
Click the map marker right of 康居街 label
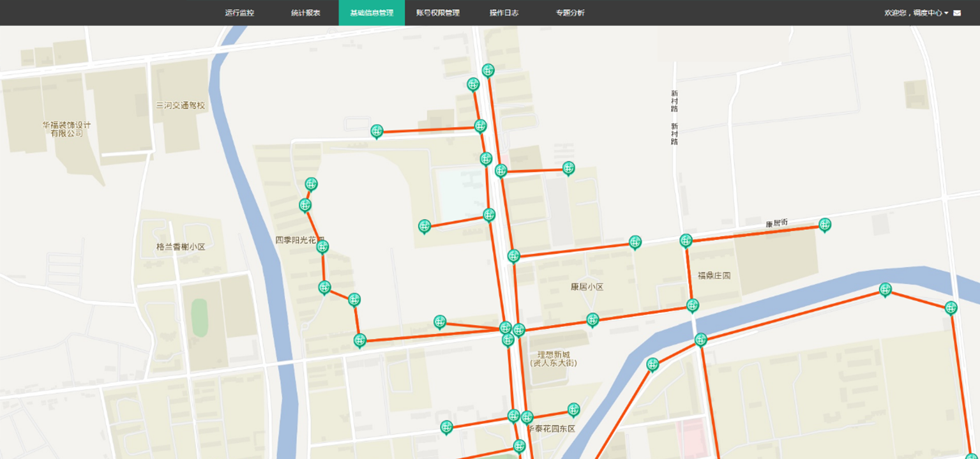pos(825,225)
